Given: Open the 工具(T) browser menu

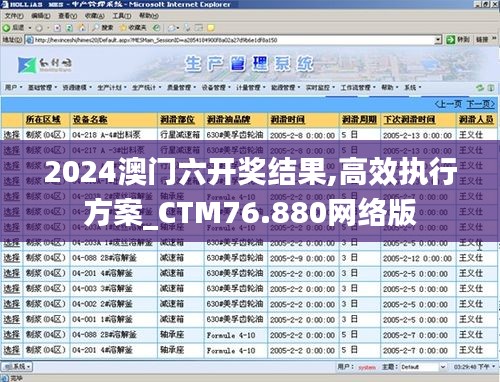Looking at the screenshot, I should coord(121,16).
